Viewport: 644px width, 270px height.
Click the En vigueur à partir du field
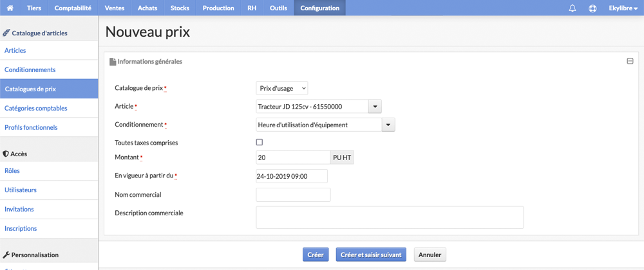click(292, 176)
